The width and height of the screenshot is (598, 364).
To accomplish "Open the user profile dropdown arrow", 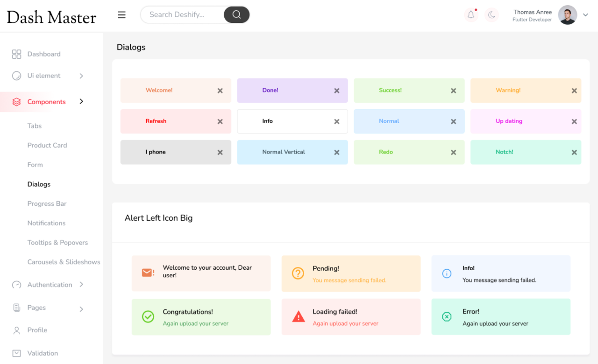I will [x=585, y=14].
